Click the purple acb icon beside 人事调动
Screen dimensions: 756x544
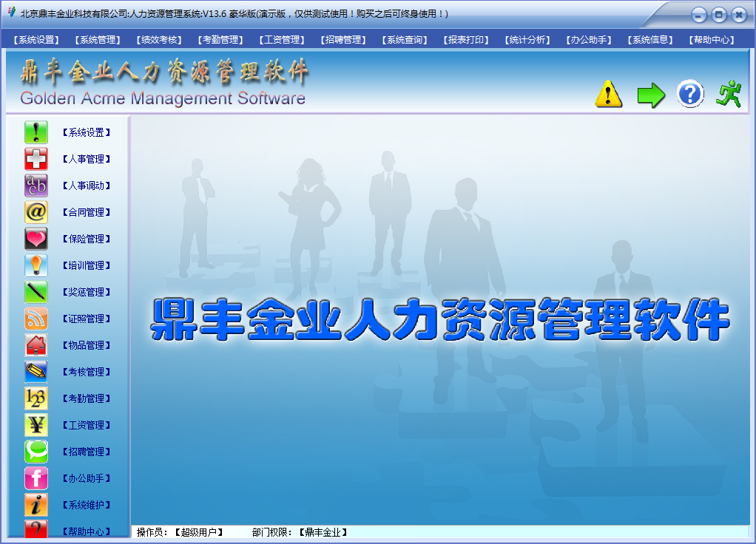tap(36, 186)
